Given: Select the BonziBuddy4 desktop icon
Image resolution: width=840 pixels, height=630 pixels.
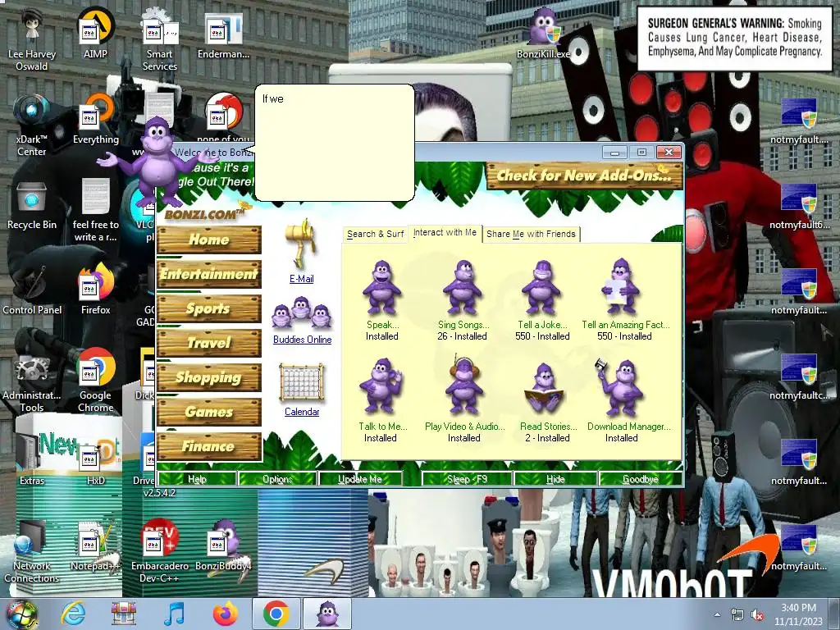Looking at the screenshot, I should [x=223, y=546].
